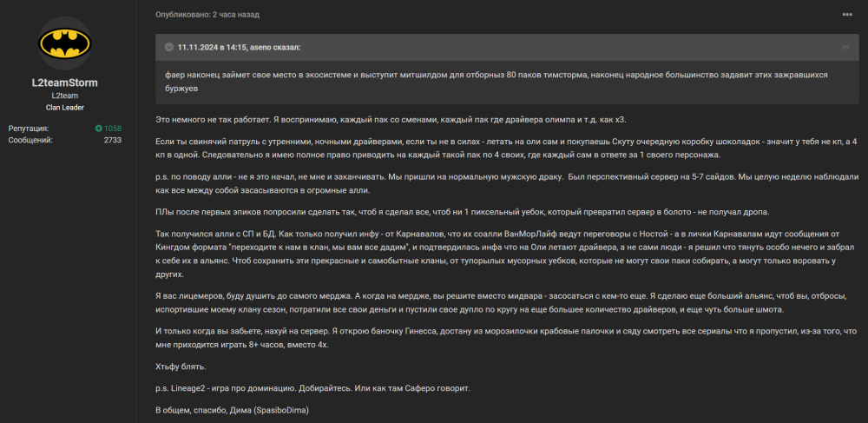This screenshot has width=868, height=423.
Task: Click the 'Репутация:' label
Action: [x=29, y=129]
